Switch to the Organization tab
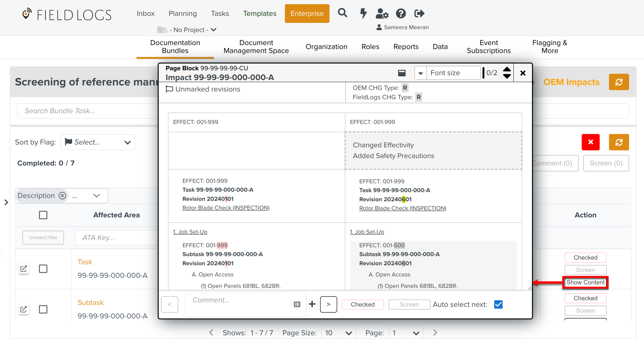 [x=326, y=47]
